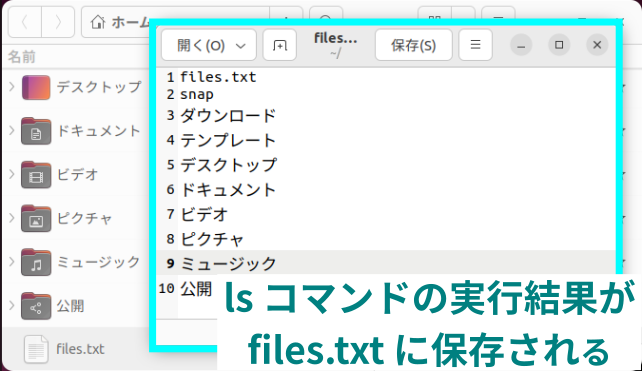This screenshot has width=642, height=371.
Task: Select the 公開 folder icon
Action: [36, 306]
